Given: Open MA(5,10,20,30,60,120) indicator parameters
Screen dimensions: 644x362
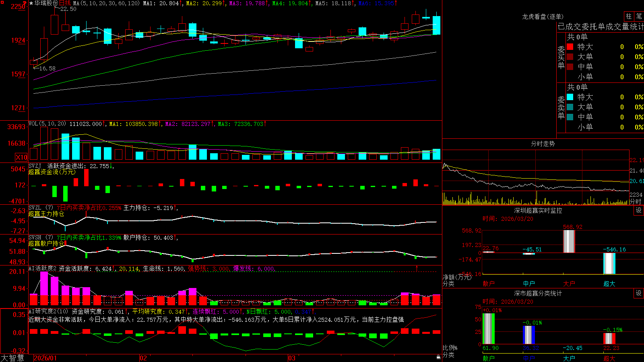Looking at the screenshot, I should (x=106, y=3).
